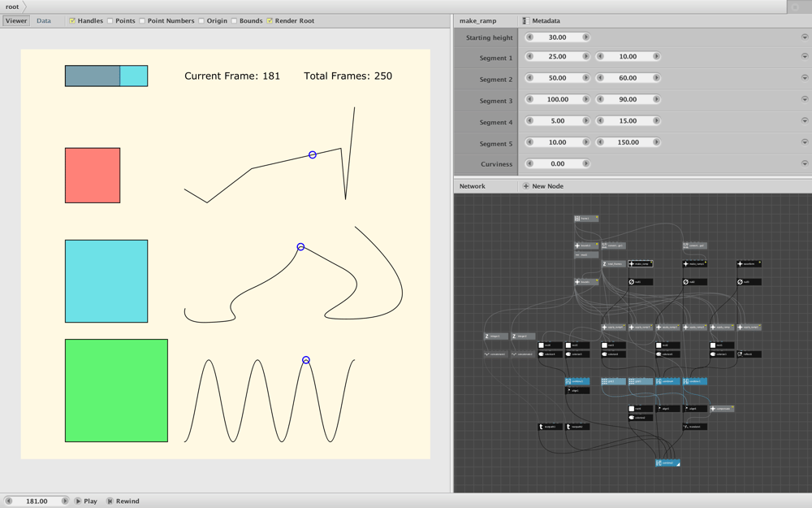The image size is (812, 508).
Task: Enable the Bounds checkbox
Action: 234,21
